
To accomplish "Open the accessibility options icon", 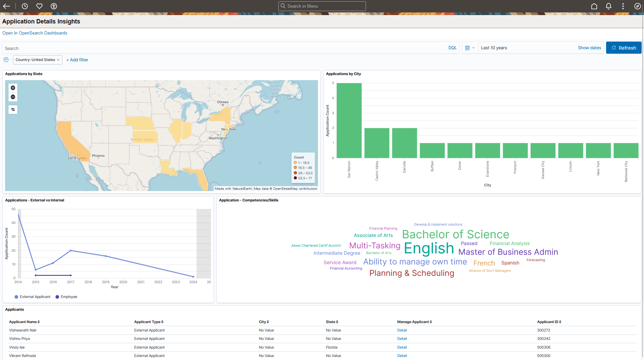I will click(x=54, y=6).
